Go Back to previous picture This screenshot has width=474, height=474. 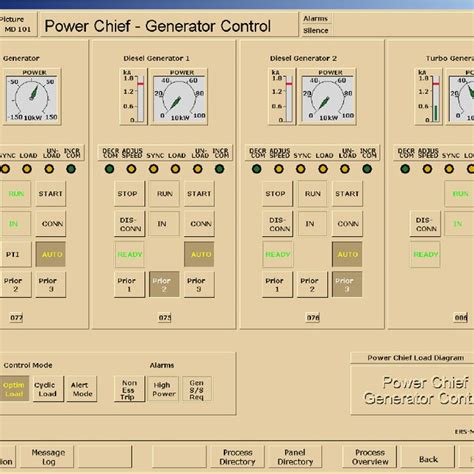click(x=428, y=457)
